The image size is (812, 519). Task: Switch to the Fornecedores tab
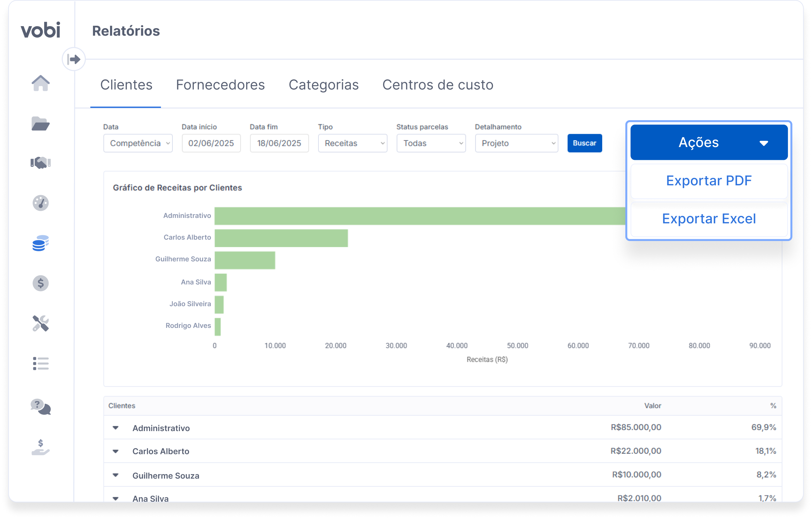tap(220, 85)
